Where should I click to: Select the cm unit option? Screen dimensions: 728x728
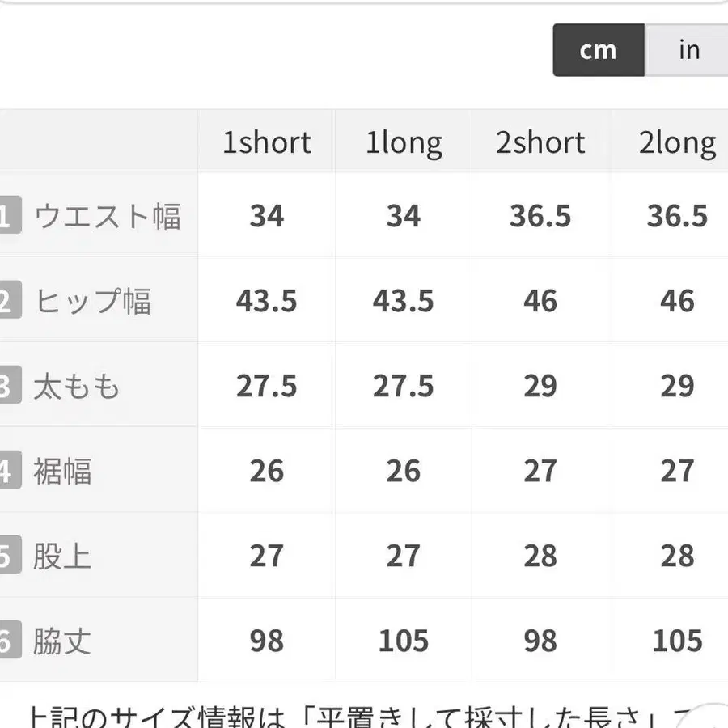598,49
